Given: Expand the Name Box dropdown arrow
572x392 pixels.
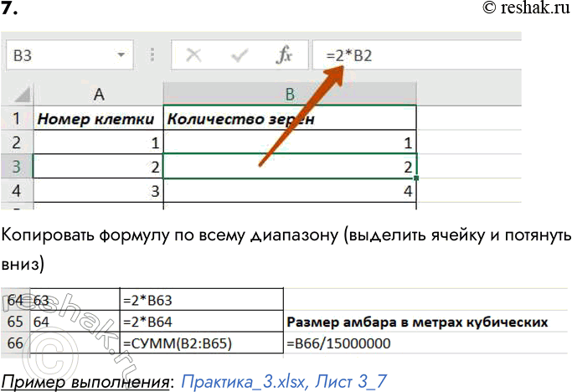Looking at the screenshot, I should click(x=122, y=56).
